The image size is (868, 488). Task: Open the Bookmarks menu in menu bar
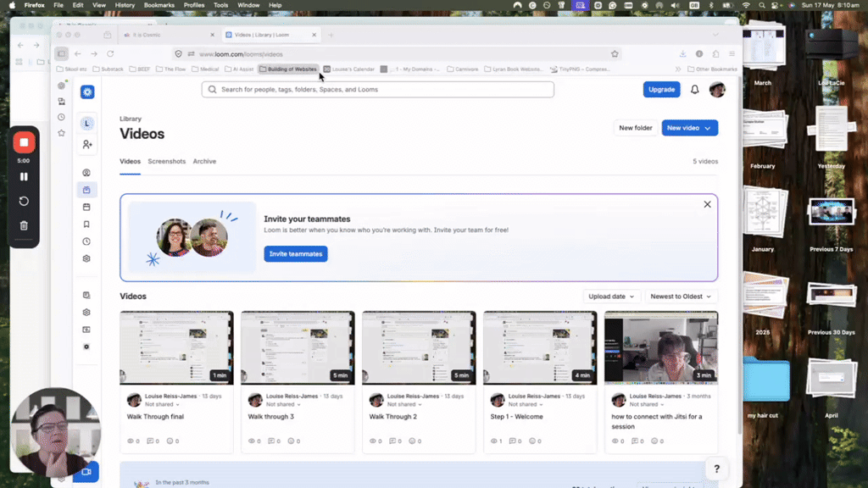click(x=159, y=5)
